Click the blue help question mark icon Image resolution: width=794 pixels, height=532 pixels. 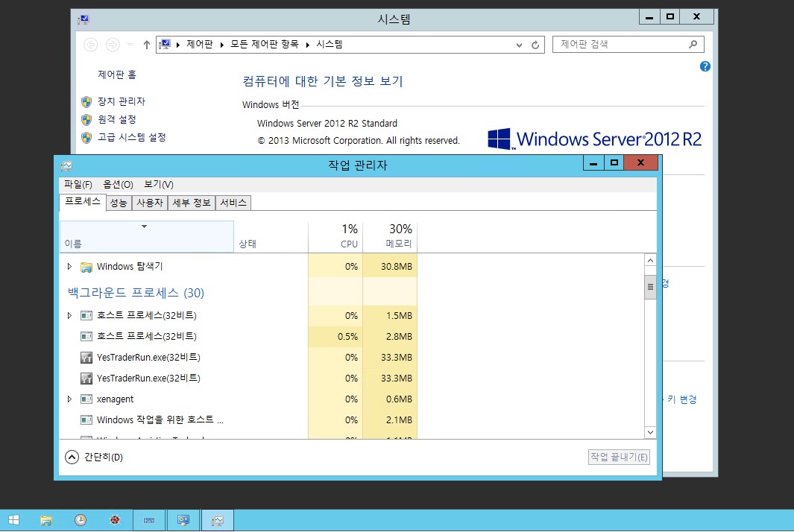coord(705,66)
